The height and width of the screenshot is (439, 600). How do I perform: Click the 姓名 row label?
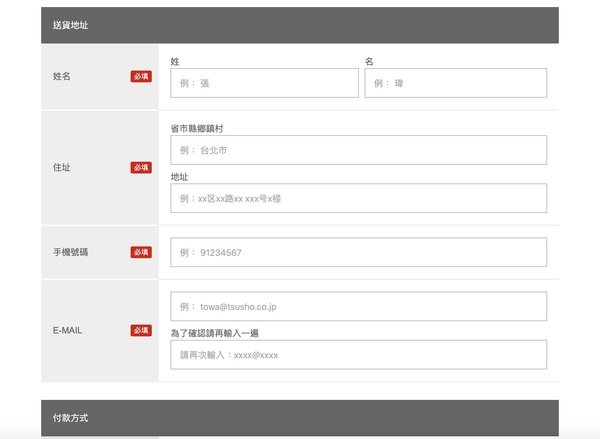pos(62,76)
